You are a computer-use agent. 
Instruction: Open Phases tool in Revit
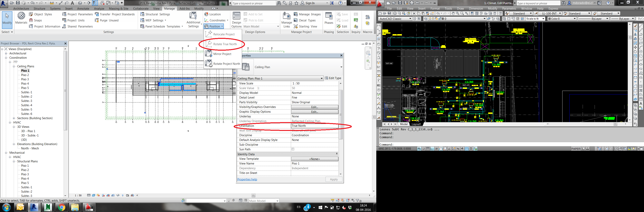pos(329,18)
